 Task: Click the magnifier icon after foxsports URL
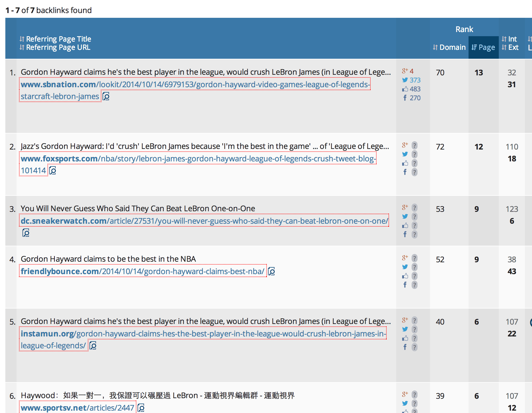(x=53, y=171)
